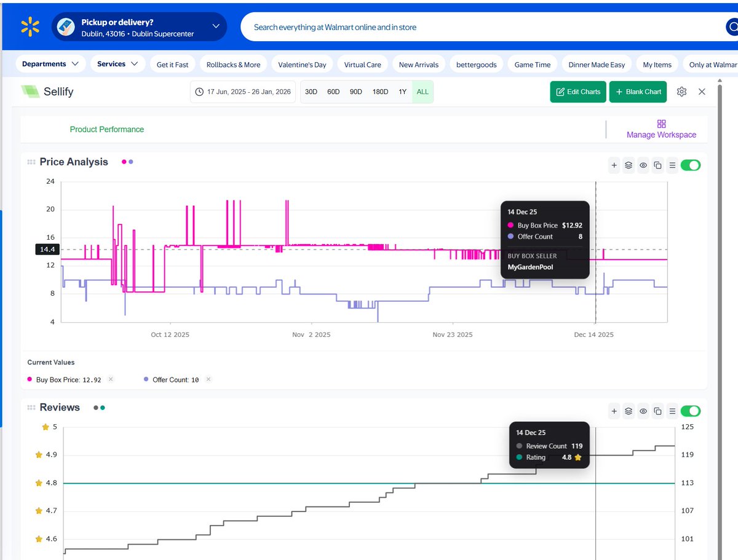Expand the Pickup or delivery chevron
The height and width of the screenshot is (560, 738).
point(215,26)
